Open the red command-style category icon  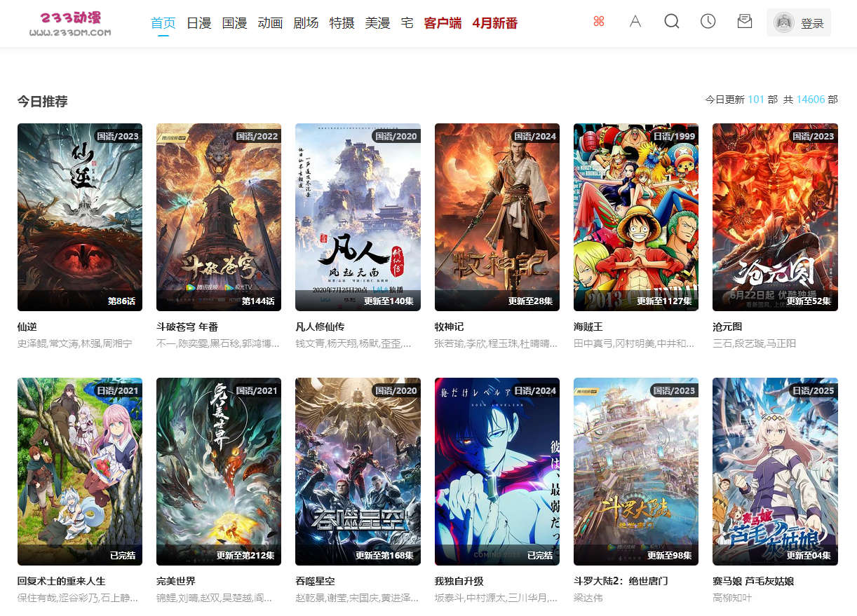(598, 22)
